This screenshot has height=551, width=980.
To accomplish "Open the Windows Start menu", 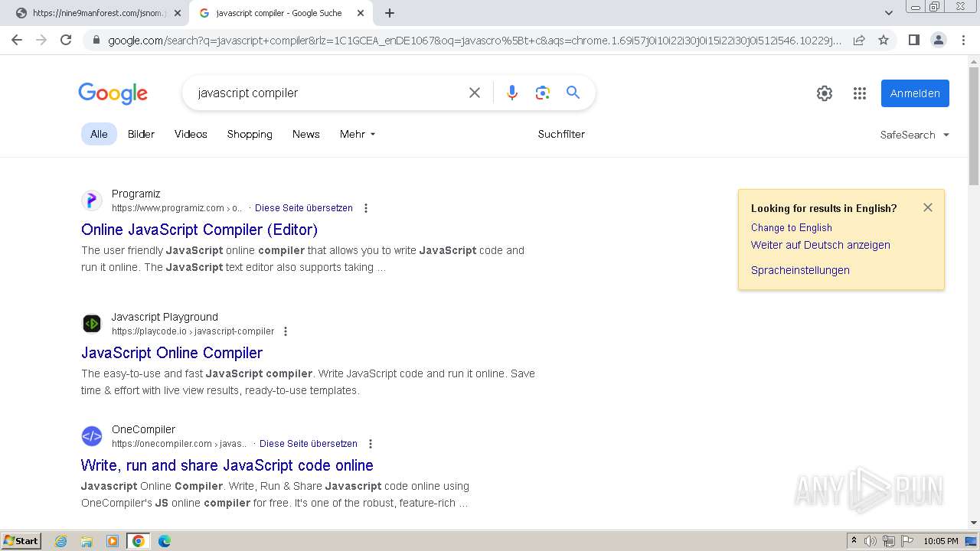I will pos(21,541).
